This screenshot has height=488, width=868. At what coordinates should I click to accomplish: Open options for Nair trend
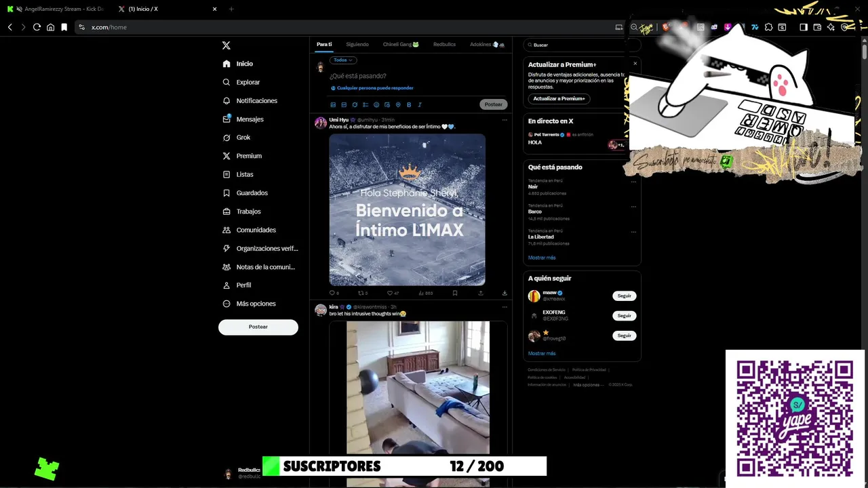tap(633, 182)
